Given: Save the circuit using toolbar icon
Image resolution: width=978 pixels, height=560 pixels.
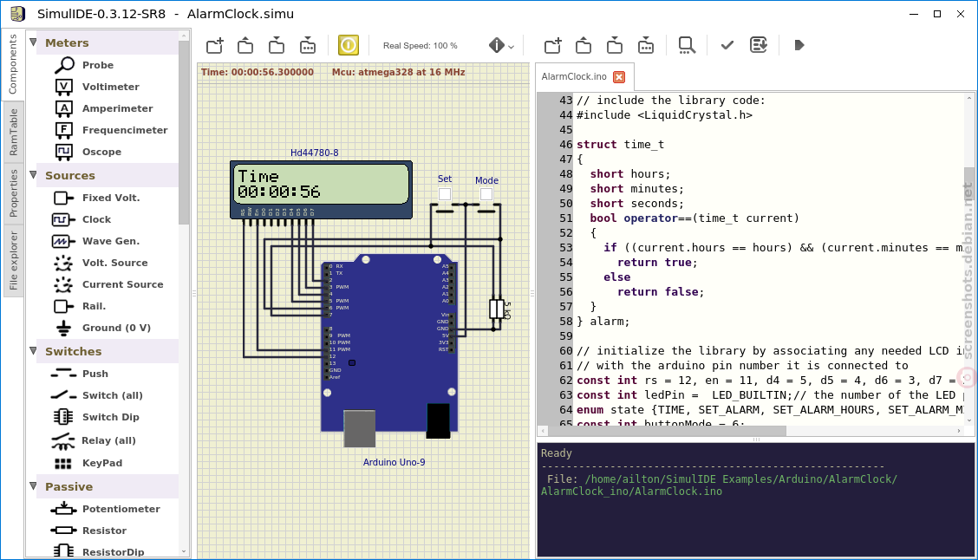Looking at the screenshot, I should [277, 46].
